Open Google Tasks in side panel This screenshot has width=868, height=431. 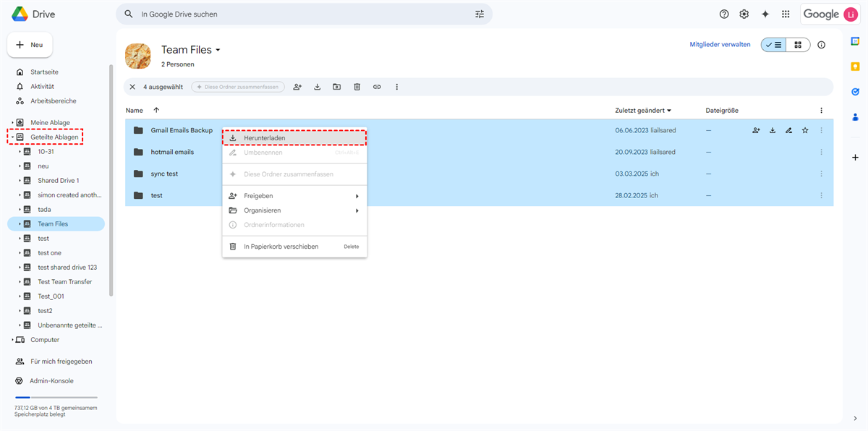coord(855,92)
